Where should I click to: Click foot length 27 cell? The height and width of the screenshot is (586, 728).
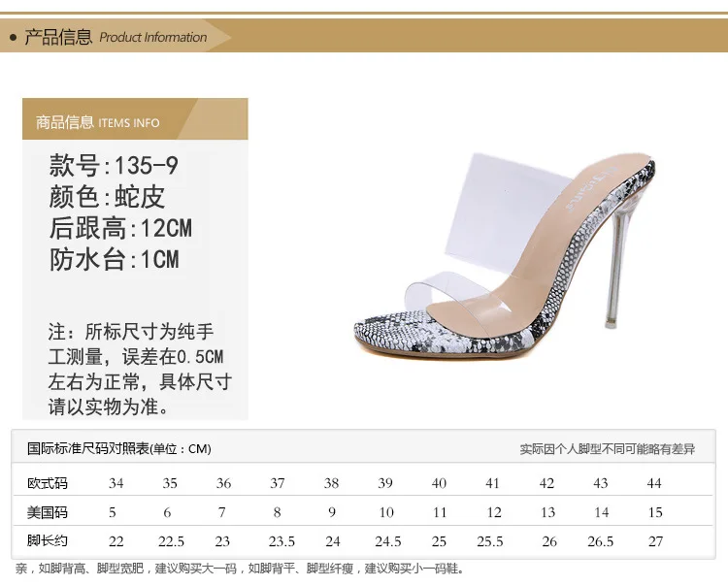(x=655, y=541)
